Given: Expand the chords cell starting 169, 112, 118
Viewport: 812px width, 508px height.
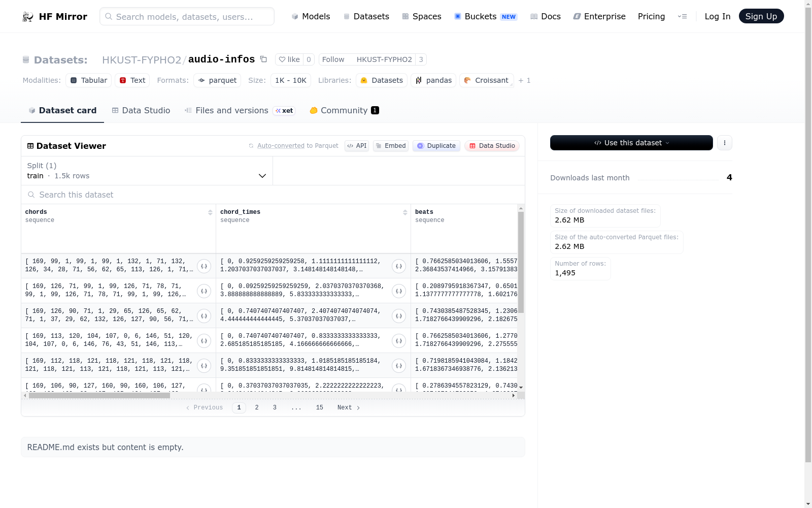Looking at the screenshot, I should [204, 365].
